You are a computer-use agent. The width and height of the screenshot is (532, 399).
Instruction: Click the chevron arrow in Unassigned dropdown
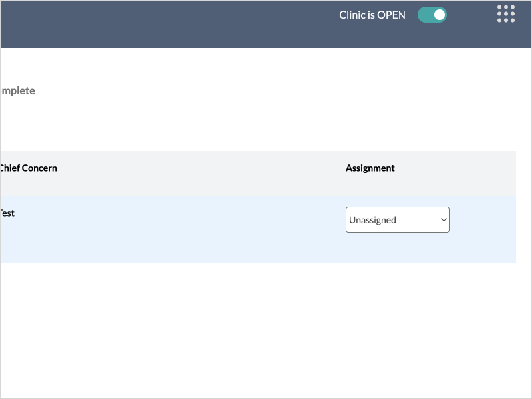pos(444,220)
